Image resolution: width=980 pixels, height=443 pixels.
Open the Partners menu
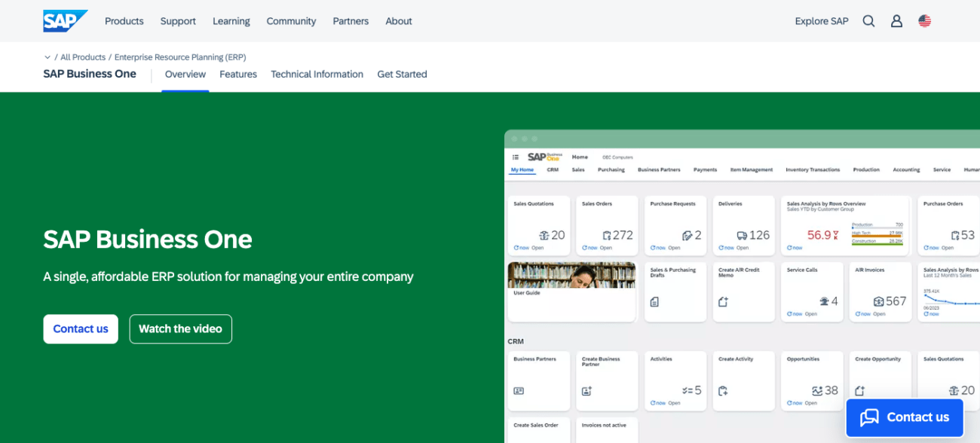pyautogui.click(x=351, y=21)
